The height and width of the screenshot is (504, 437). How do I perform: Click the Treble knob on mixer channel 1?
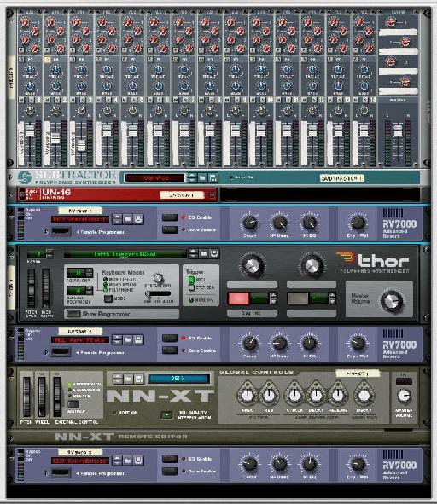click(30, 69)
